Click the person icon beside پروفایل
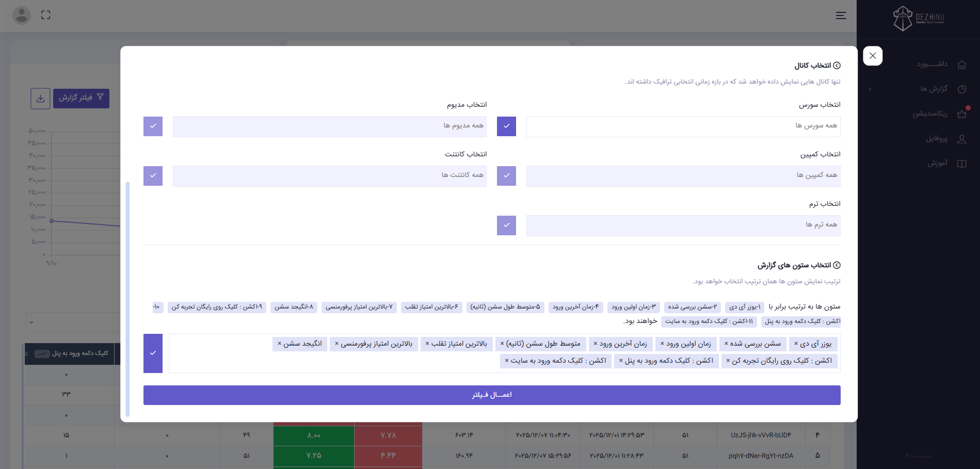 pyautogui.click(x=962, y=139)
